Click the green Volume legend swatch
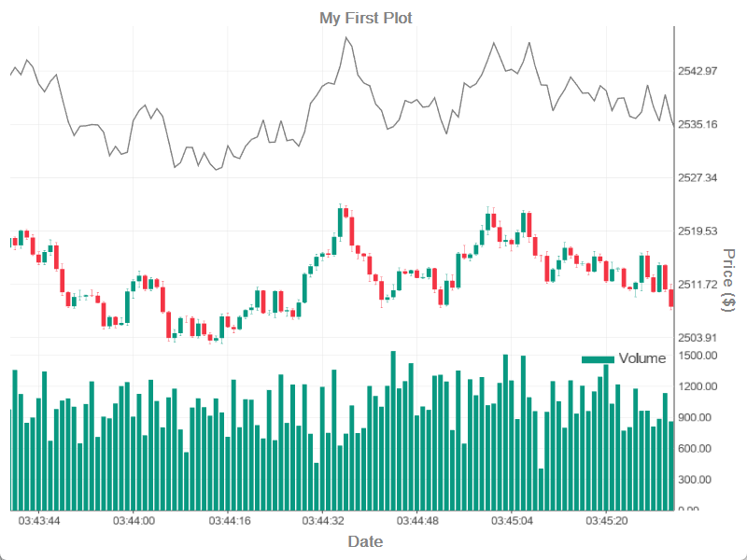747x560 pixels. tap(598, 359)
